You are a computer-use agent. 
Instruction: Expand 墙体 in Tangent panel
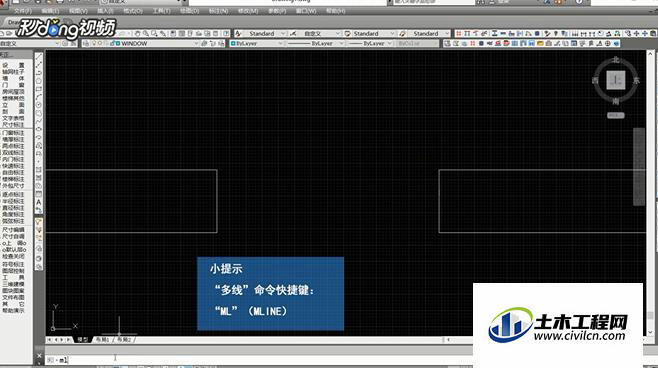tap(13, 78)
